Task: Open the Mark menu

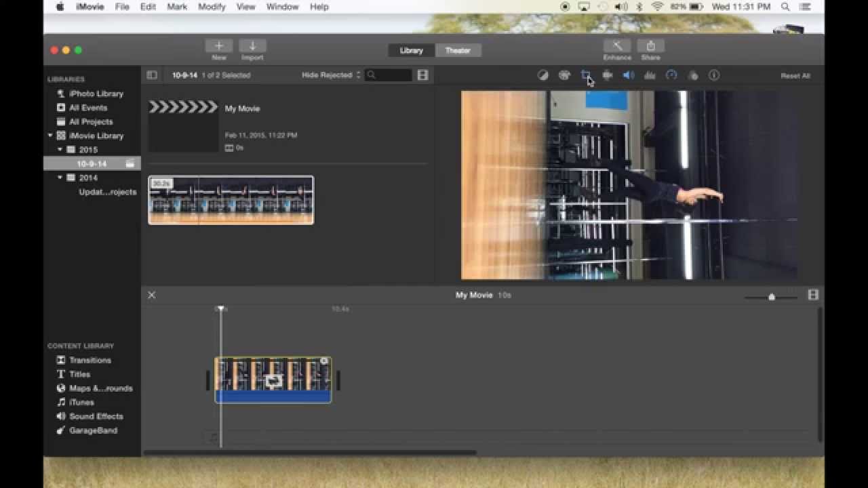Action: pos(177,7)
